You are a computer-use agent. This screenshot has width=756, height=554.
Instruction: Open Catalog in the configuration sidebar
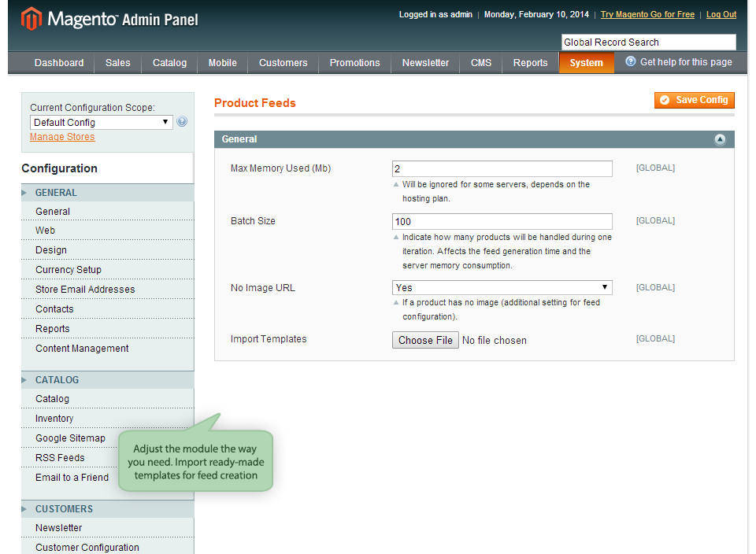tap(108, 399)
